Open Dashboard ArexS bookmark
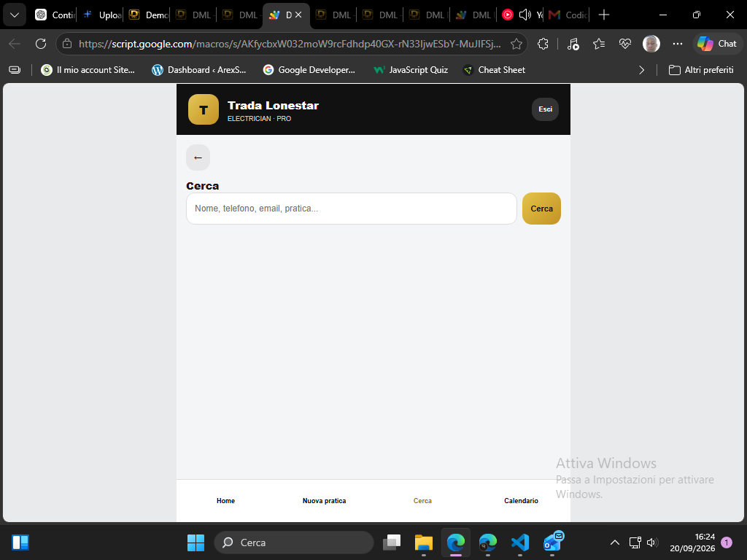Screen dimensions: 747x560 [x=198, y=70]
